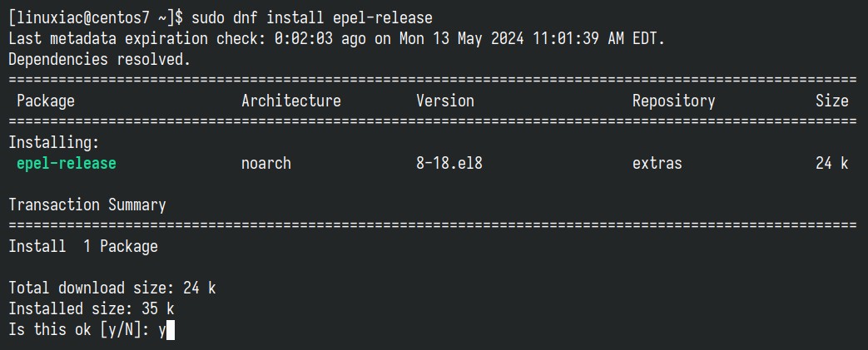Click the cursor block after y
Screen dimensions: 868x350
coord(171,330)
